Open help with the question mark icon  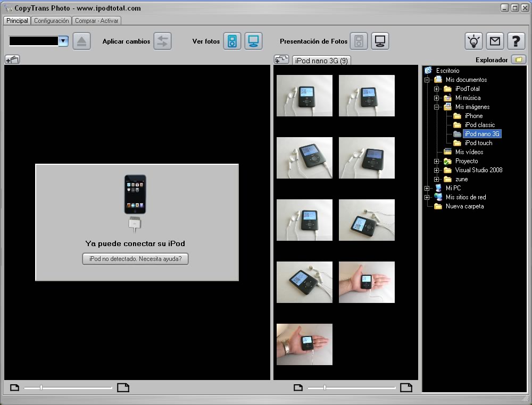coord(516,41)
